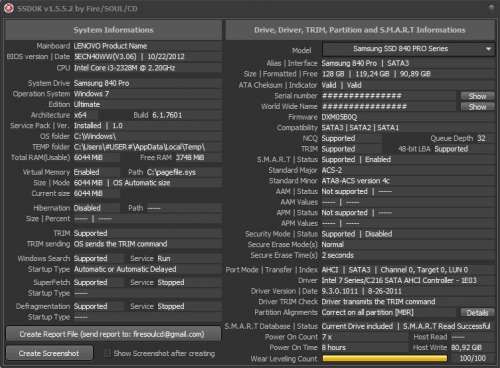Select Free RAM '3748 MB' value
This screenshot has width=500, height=368.
pyautogui.click(x=190, y=157)
